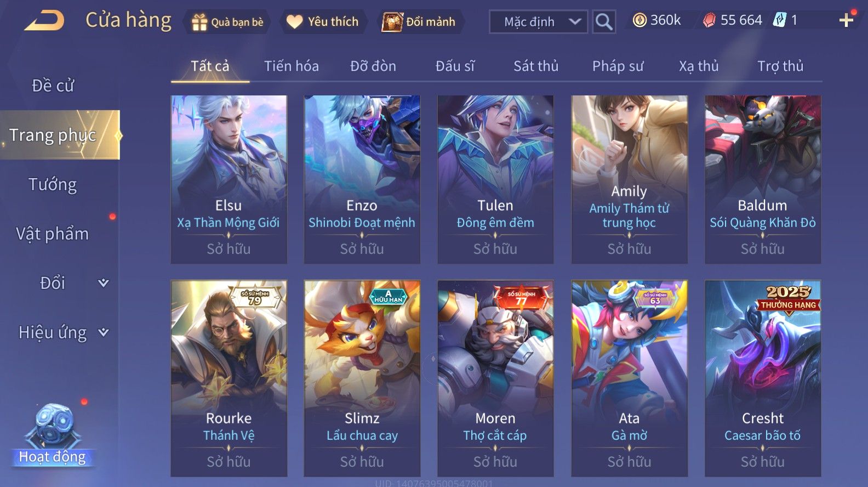868x487 pixels.
Task: Open the search magnifier icon
Action: click(x=603, y=22)
